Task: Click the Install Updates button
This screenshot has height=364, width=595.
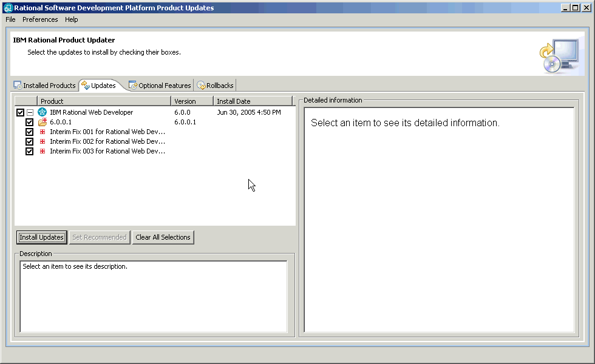Action: pos(42,237)
